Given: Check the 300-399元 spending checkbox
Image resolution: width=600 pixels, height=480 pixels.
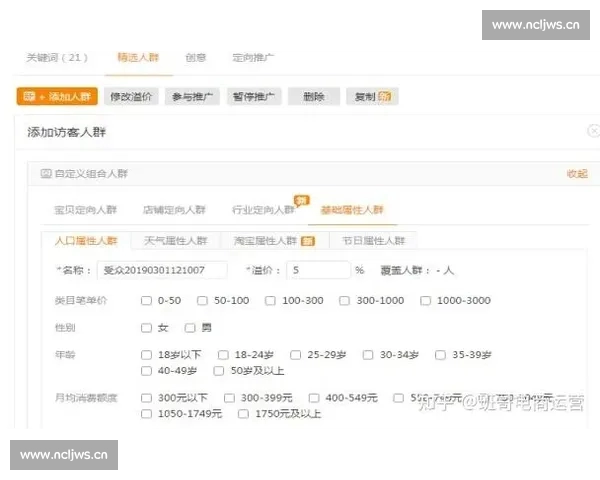Looking at the screenshot, I should pos(229,398).
